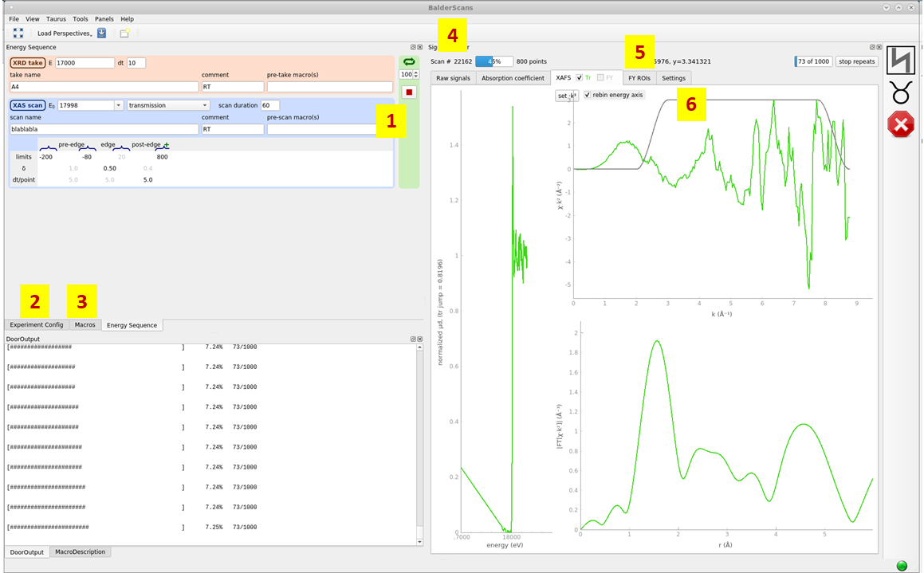
Task: Open the new perspective folder icon in toolbar
Action: coord(124,33)
